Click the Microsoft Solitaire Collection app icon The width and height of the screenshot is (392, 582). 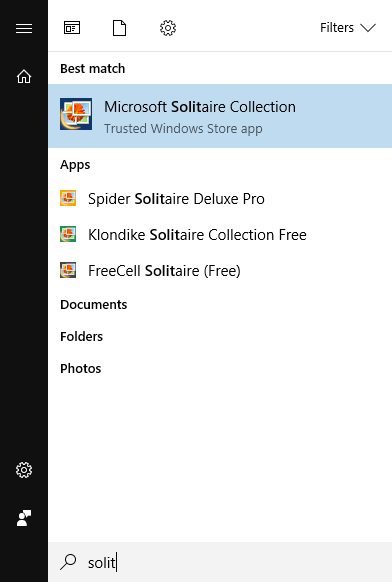point(76,114)
